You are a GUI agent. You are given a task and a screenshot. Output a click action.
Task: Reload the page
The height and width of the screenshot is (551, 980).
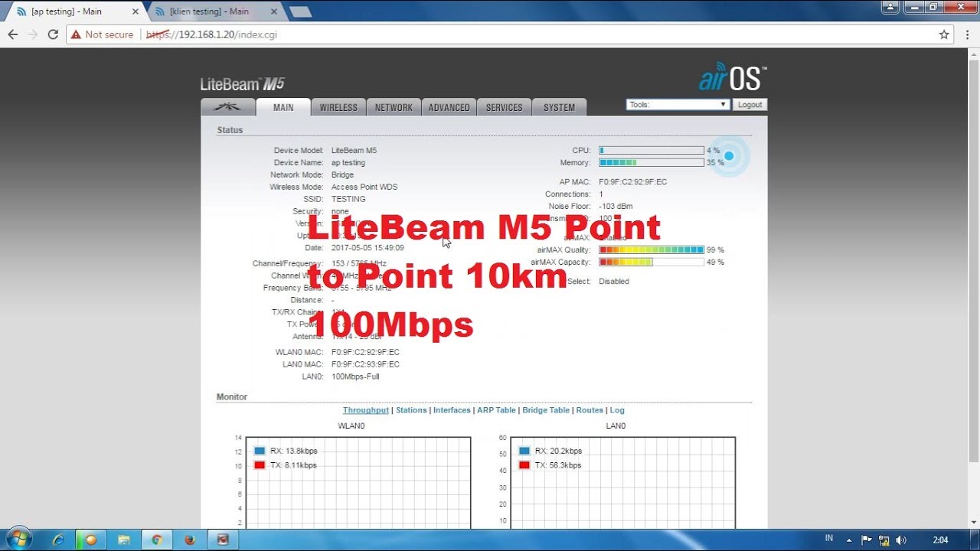53,34
